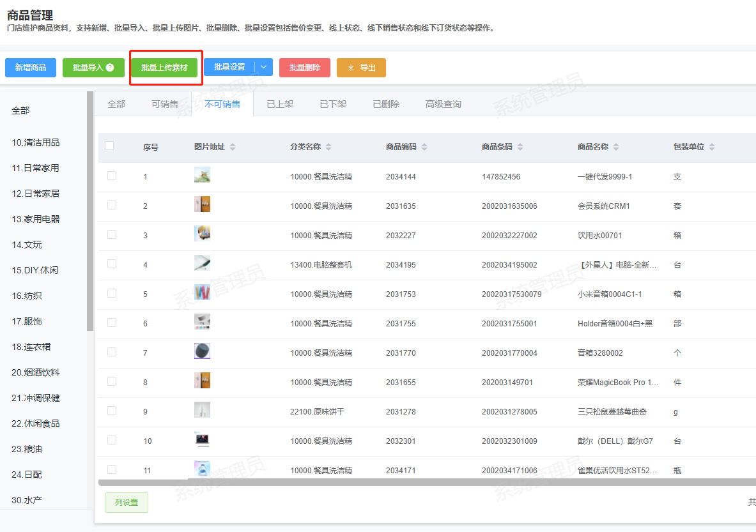Click sort icon beside 分类名称 column header

[328, 147]
